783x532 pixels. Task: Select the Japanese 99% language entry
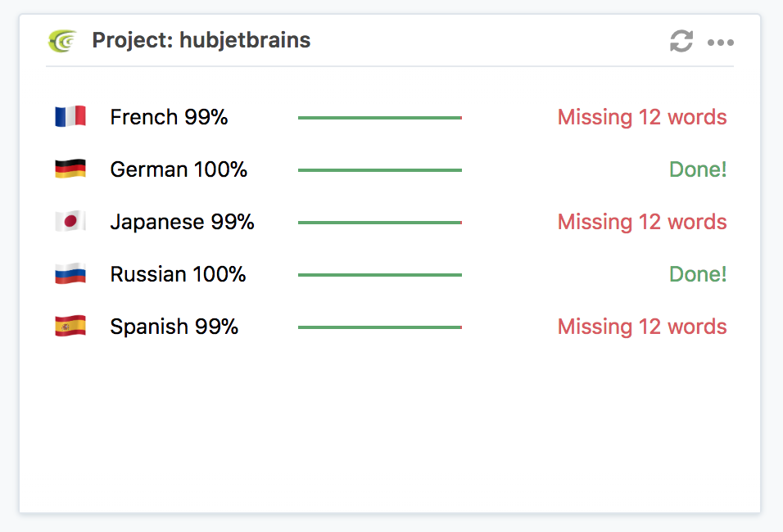point(182,222)
